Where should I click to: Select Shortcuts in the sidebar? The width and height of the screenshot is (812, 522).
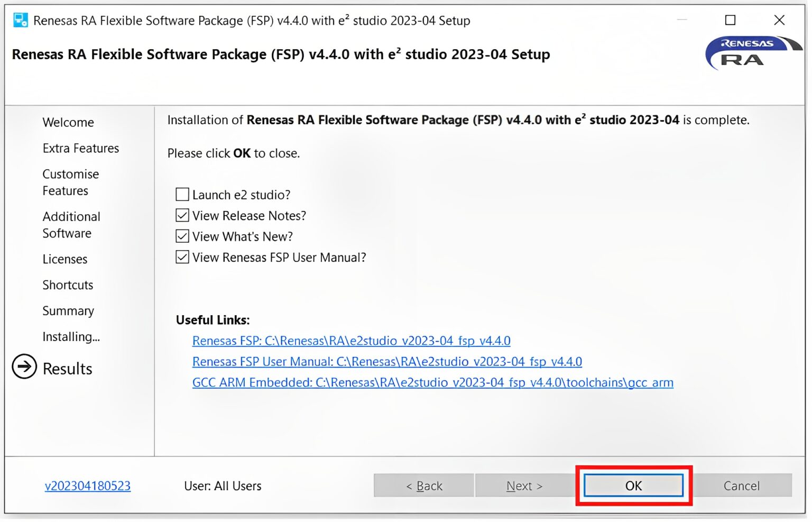(x=68, y=285)
